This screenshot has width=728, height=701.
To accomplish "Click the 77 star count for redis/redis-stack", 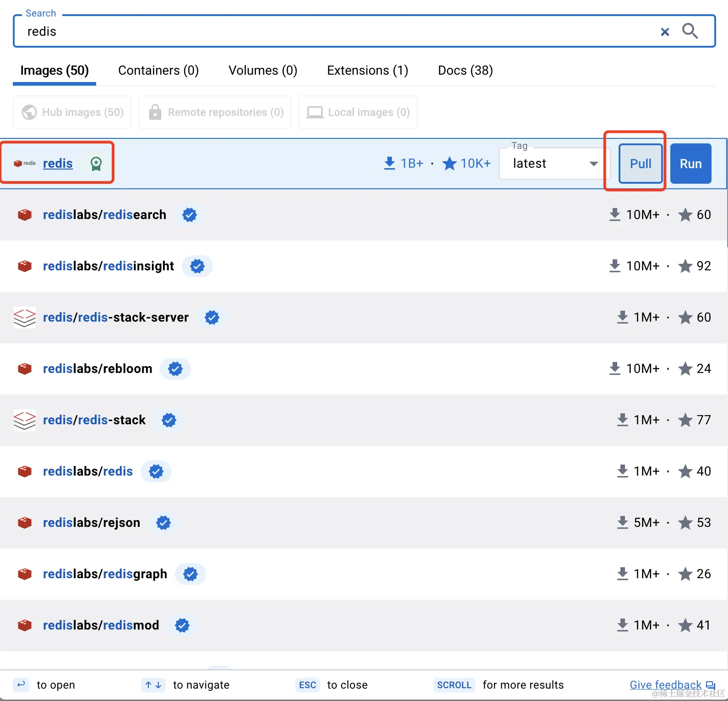I will (704, 420).
